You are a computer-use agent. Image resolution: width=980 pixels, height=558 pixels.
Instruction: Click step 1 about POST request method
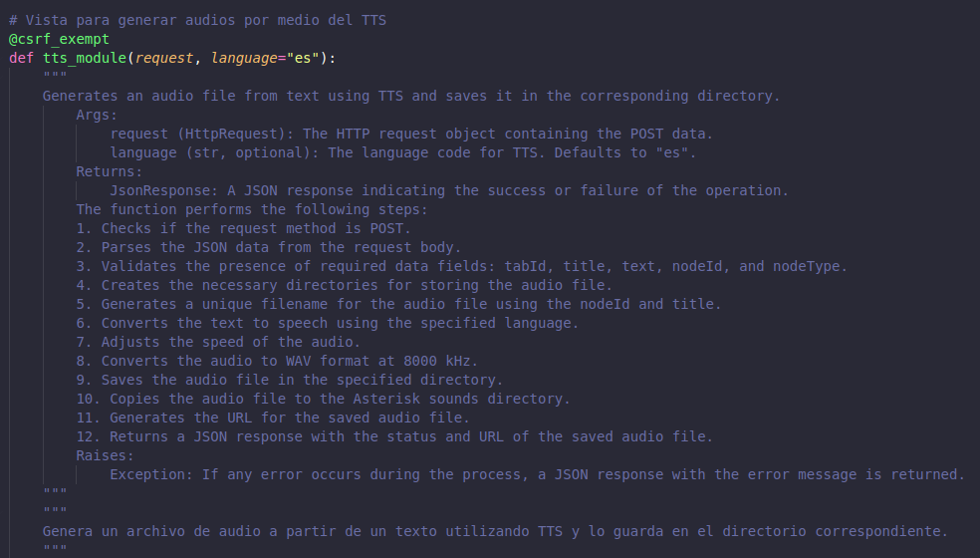pyautogui.click(x=244, y=228)
